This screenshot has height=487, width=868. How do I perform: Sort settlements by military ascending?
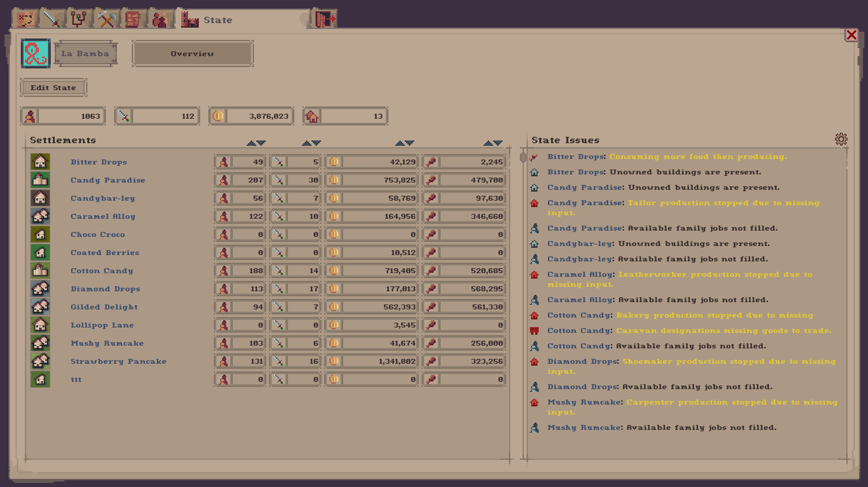307,142
